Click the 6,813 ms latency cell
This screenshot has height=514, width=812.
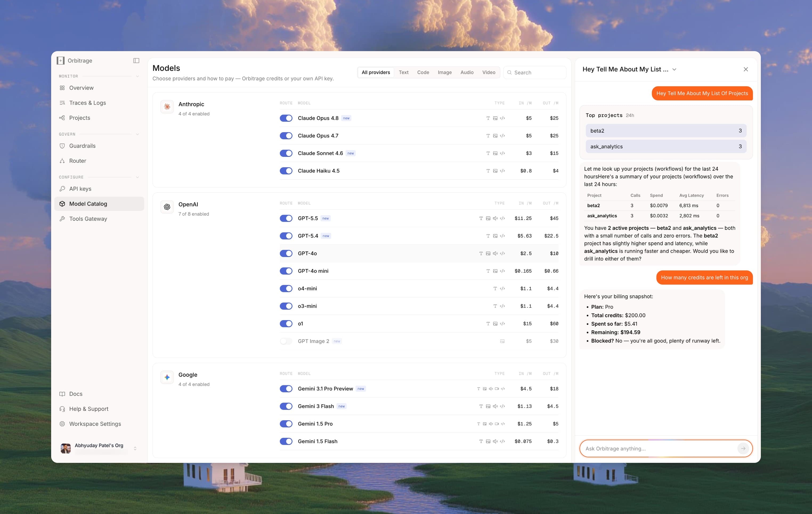pos(689,206)
